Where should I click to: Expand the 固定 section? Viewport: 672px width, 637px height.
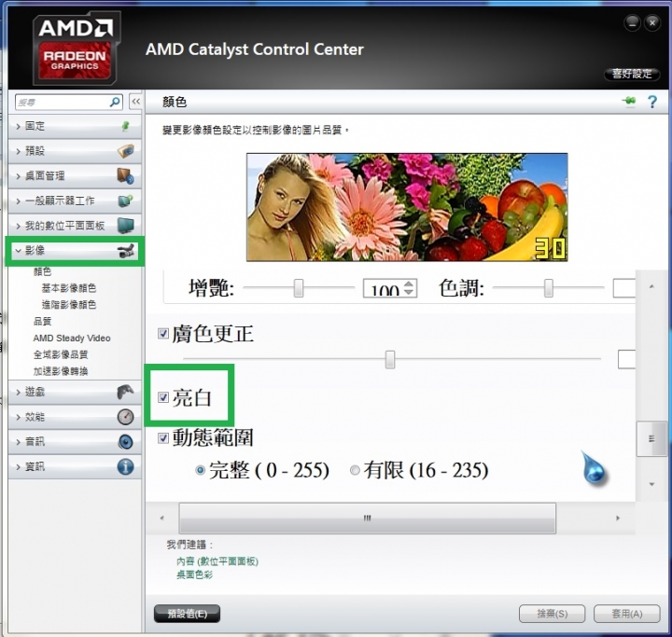(18, 126)
